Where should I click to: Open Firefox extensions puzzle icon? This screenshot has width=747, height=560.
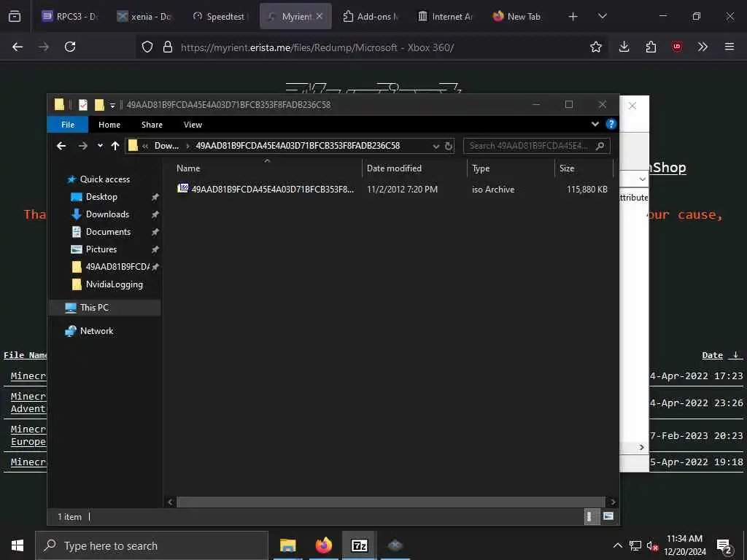pyautogui.click(x=651, y=47)
